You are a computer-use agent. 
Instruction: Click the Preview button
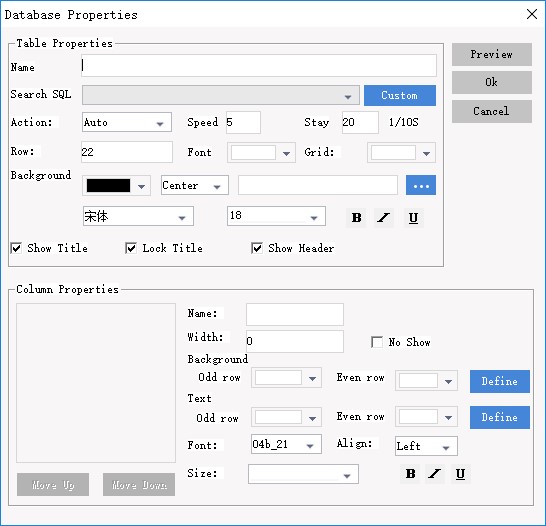coord(492,54)
